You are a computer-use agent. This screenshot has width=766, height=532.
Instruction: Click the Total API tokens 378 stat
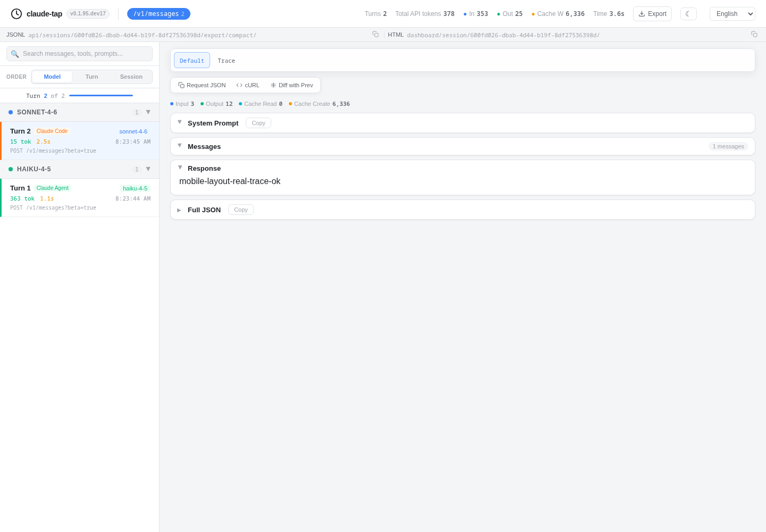[x=425, y=14]
